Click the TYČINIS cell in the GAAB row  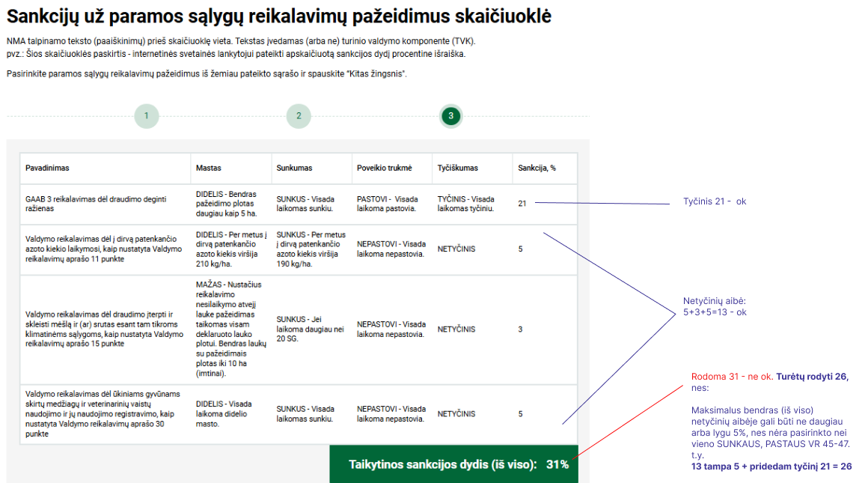click(x=465, y=204)
